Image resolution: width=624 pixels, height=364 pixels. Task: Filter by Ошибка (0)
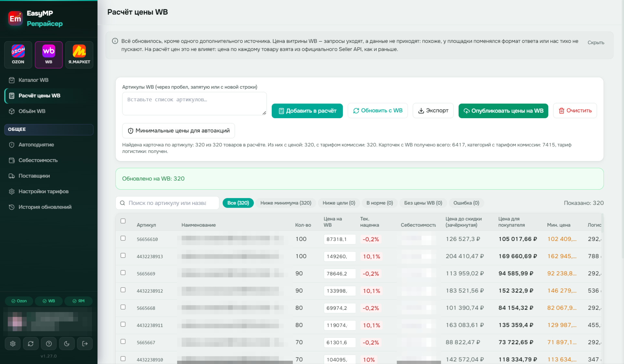[466, 203]
